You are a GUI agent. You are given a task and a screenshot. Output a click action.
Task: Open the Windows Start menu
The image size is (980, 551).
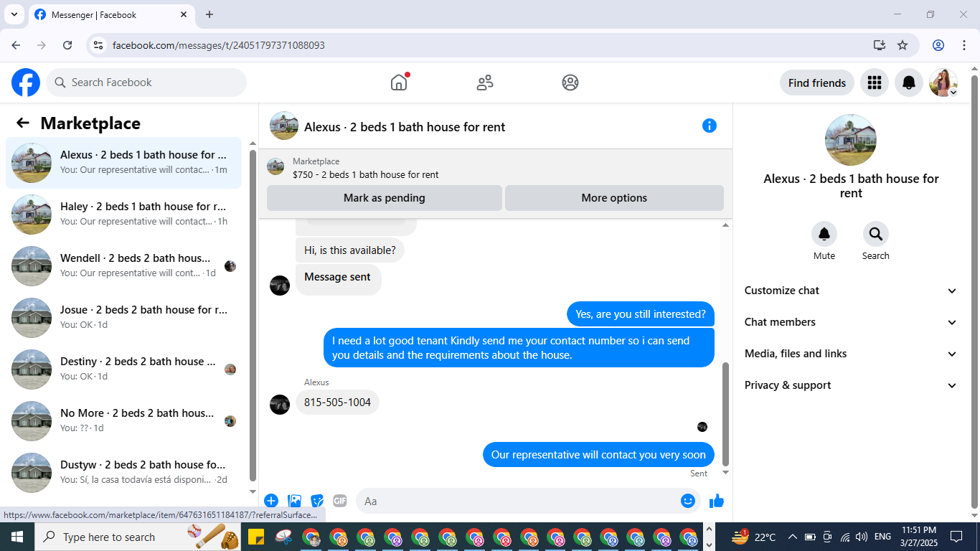pyautogui.click(x=17, y=537)
